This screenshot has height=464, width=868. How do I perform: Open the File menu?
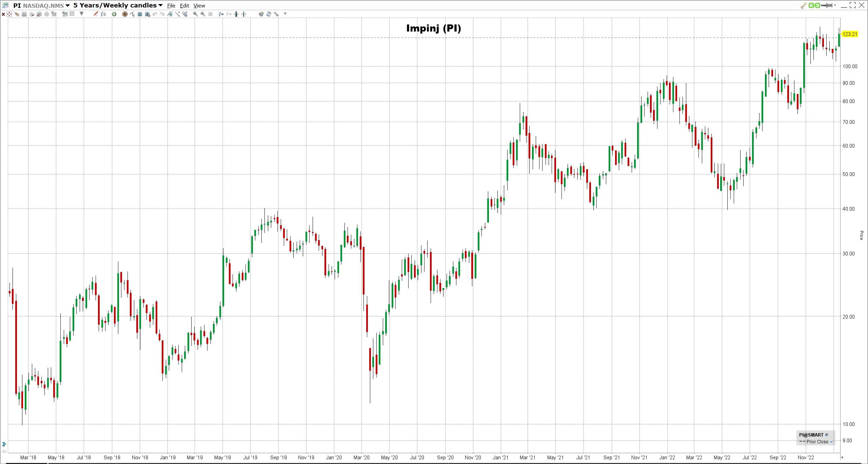pyautogui.click(x=171, y=6)
